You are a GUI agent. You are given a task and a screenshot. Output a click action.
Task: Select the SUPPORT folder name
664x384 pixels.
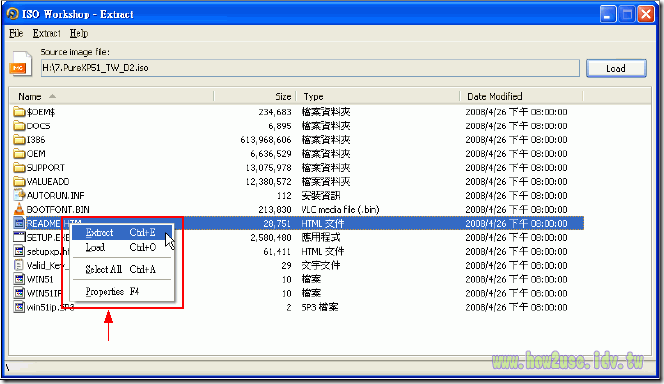tap(45, 168)
